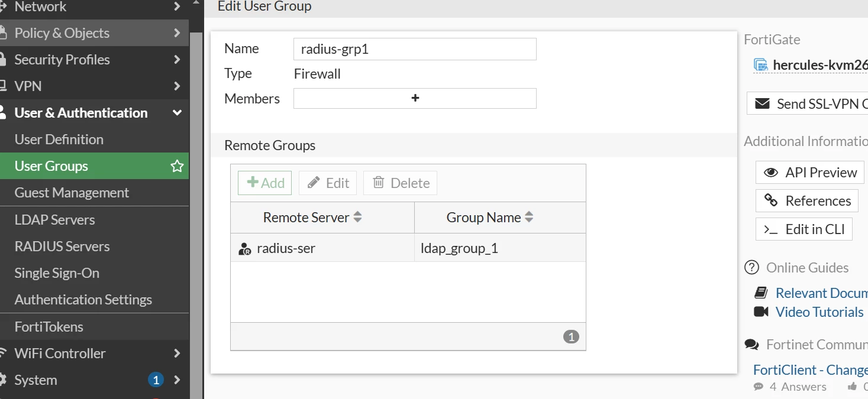Viewport: 868px width, 399px height.
Task: Open the Relevant Documentation link
Action: (x=821, y=293)
